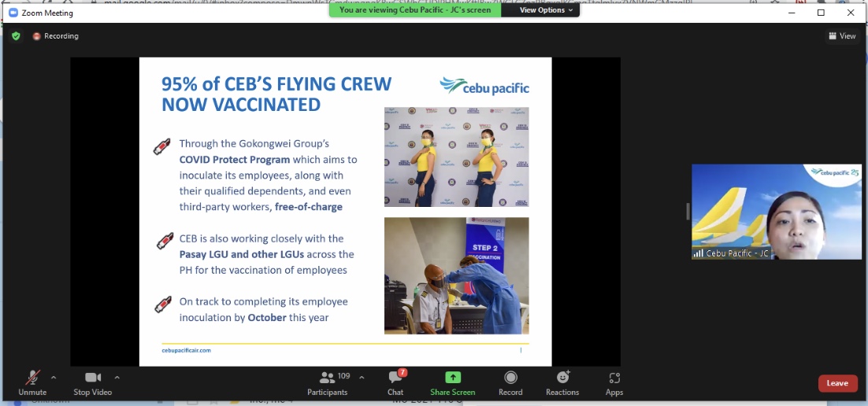Click the bold 'October' text on the slide

[267, 318]
